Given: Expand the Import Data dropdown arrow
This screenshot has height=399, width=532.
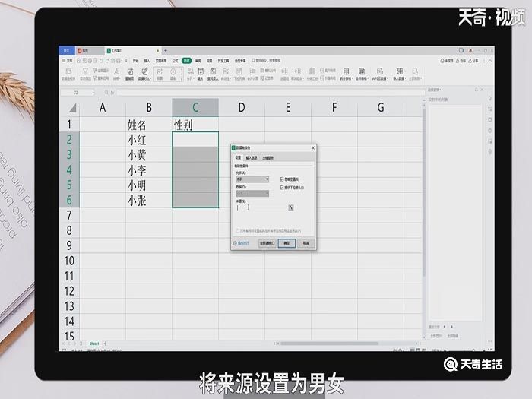Looking at the screenshot, I should coord(405,79).
